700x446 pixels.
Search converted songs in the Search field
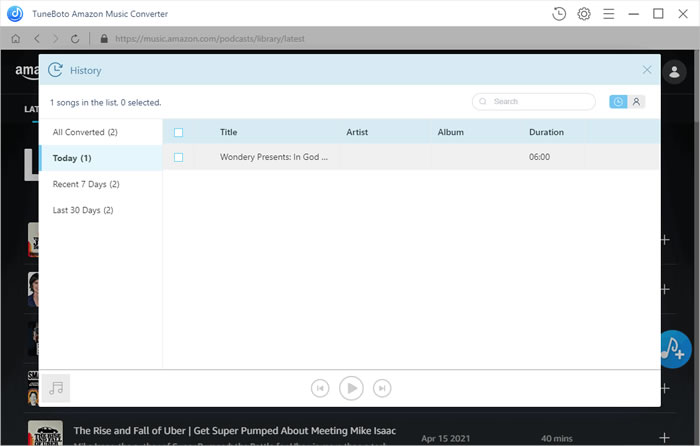533,101
